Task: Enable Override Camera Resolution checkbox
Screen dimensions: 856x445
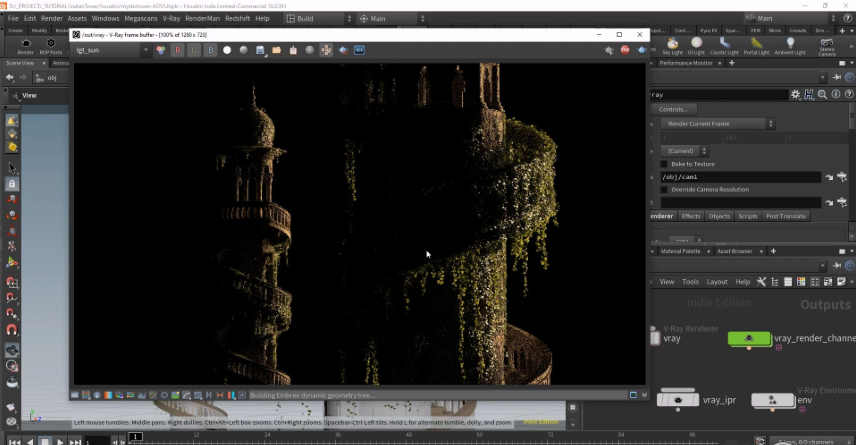Action: [664, 189]
